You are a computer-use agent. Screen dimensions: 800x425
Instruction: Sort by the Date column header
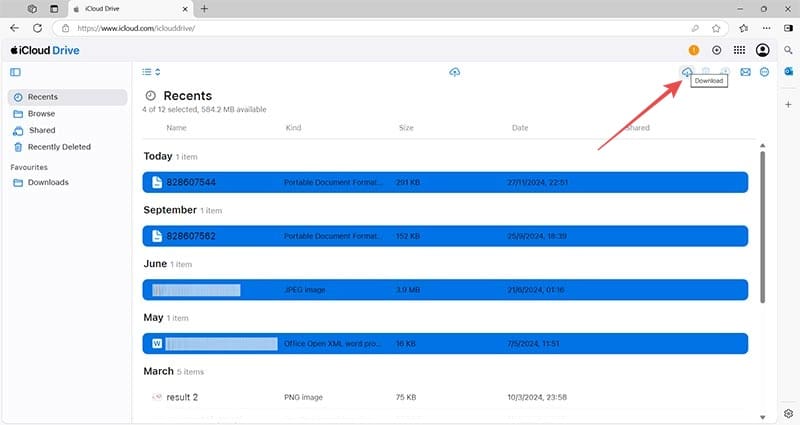coord(520,128)
